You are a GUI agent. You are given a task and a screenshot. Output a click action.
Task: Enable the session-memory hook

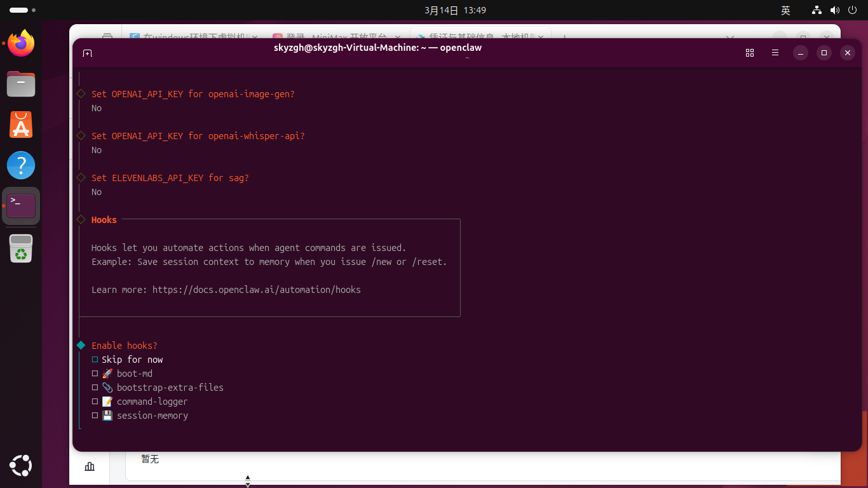(x=95, y=416)
